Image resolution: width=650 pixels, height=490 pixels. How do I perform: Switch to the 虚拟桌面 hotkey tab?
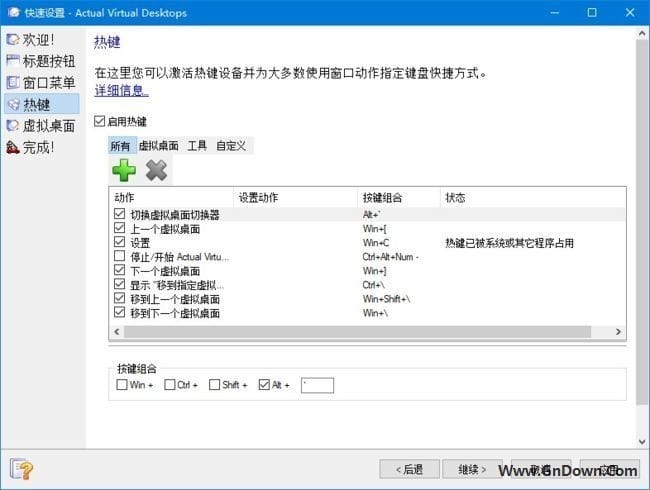158,146
